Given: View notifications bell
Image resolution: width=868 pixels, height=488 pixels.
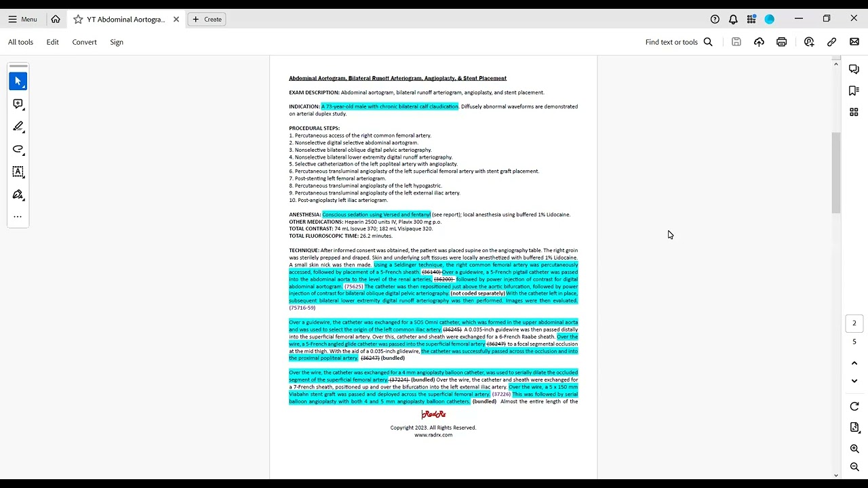Looking at the screenshot, I should pos(733,19).
